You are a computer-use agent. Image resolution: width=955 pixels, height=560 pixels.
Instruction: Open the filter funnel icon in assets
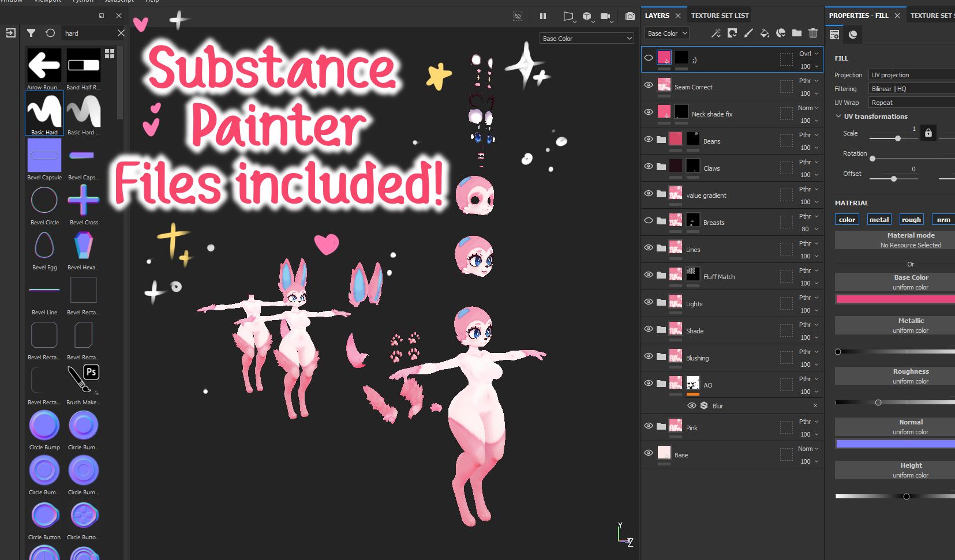pos(31,33)
